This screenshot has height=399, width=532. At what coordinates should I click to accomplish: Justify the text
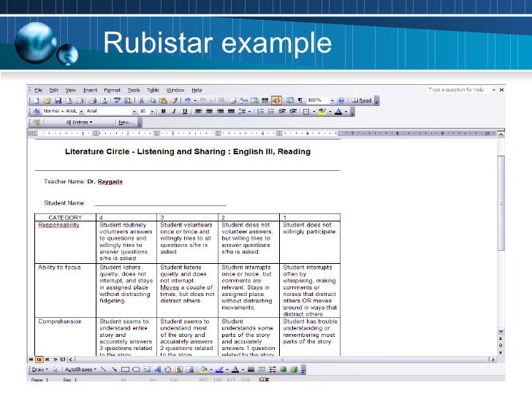pyautogui.click(x=231, y=111)
